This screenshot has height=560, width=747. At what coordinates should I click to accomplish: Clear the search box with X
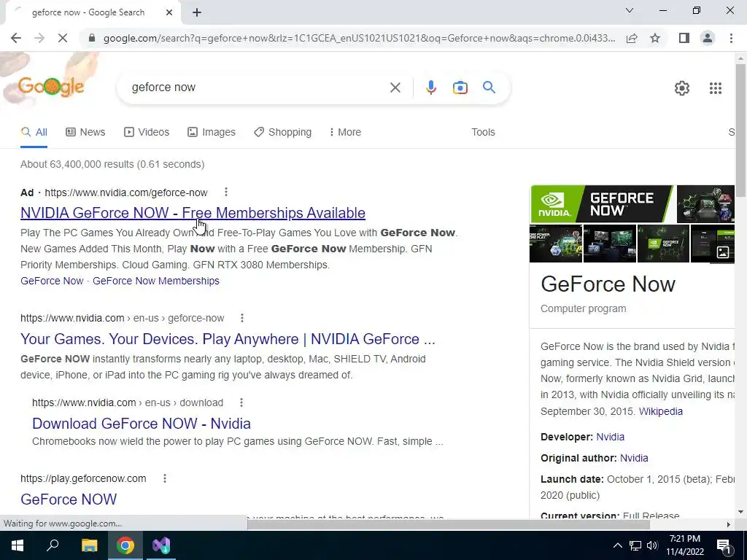(395, 87)
